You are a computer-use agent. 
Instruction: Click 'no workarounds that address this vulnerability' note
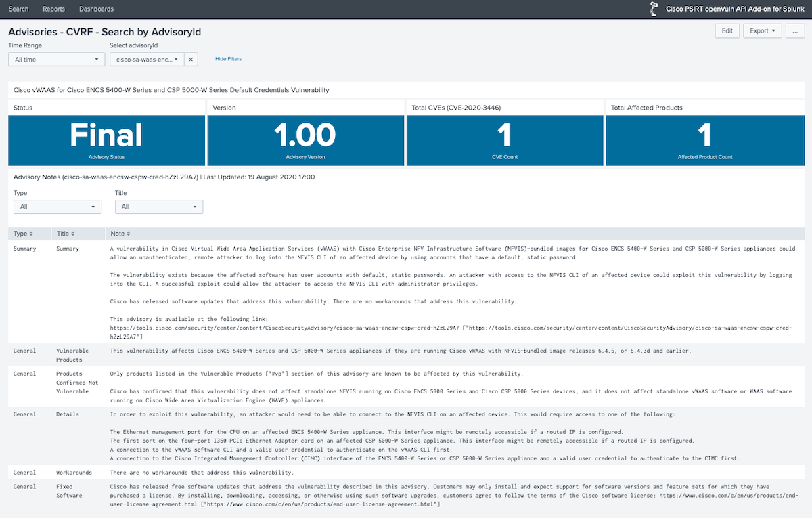coord(202,473)
